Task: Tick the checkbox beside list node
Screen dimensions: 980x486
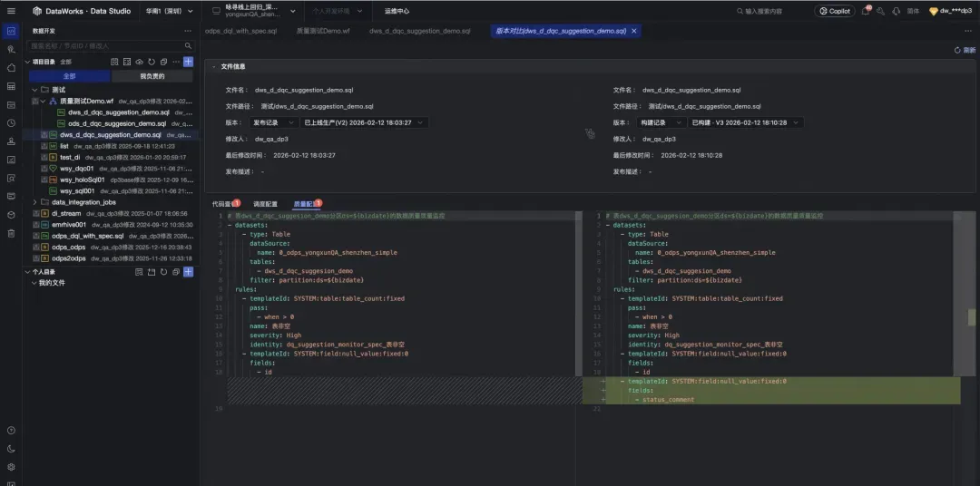Action: 44,146
